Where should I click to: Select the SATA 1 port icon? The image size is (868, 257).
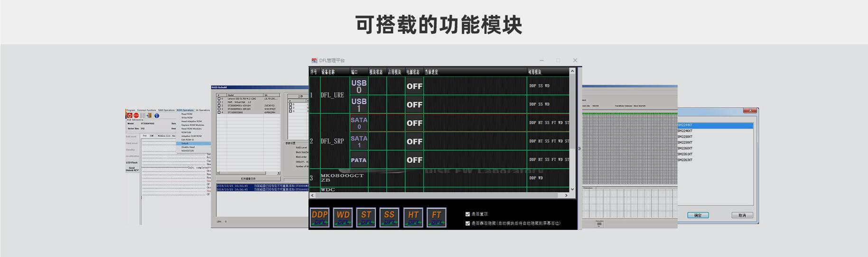point(359,141)
